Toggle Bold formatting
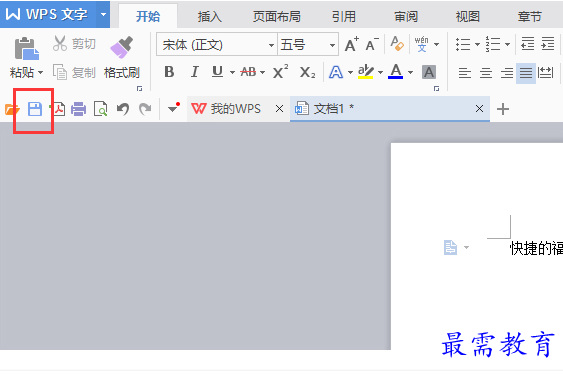 (x=169, y=72)
